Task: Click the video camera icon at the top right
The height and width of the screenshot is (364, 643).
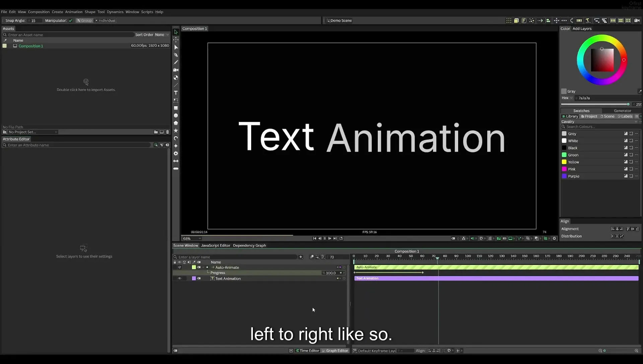Action: tap(637, 20)
